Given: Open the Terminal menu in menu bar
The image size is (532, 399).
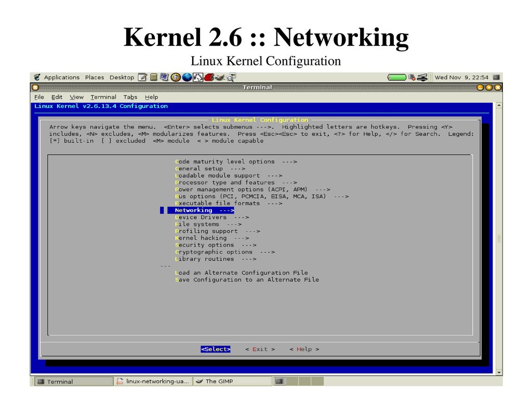Looking at the screenshot, I should click(x=103, y=97).
